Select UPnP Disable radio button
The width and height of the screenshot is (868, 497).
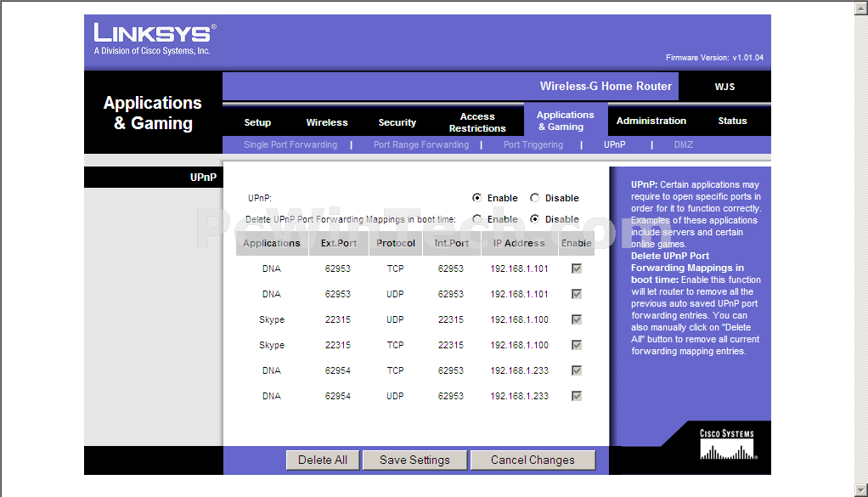point(534,198)
